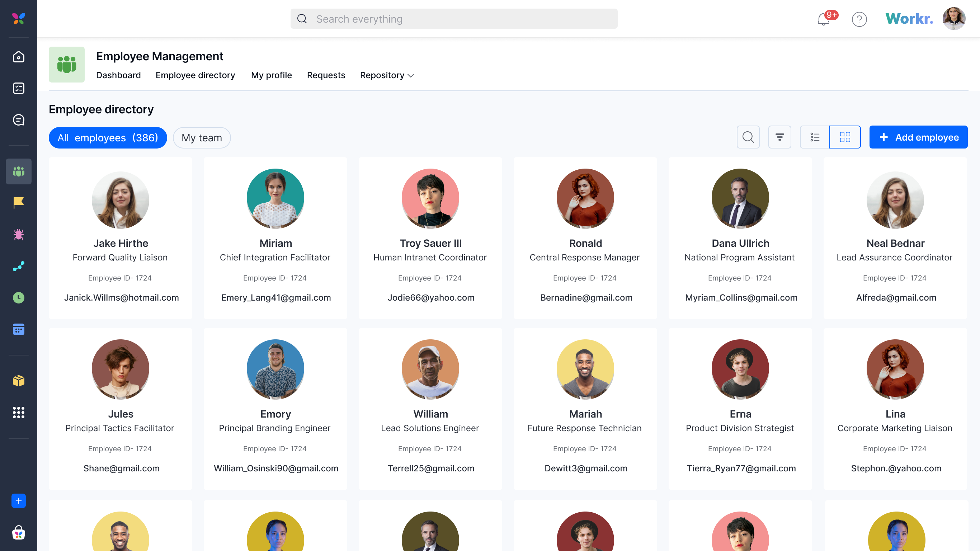Switch to list view

tap(815, 137)
